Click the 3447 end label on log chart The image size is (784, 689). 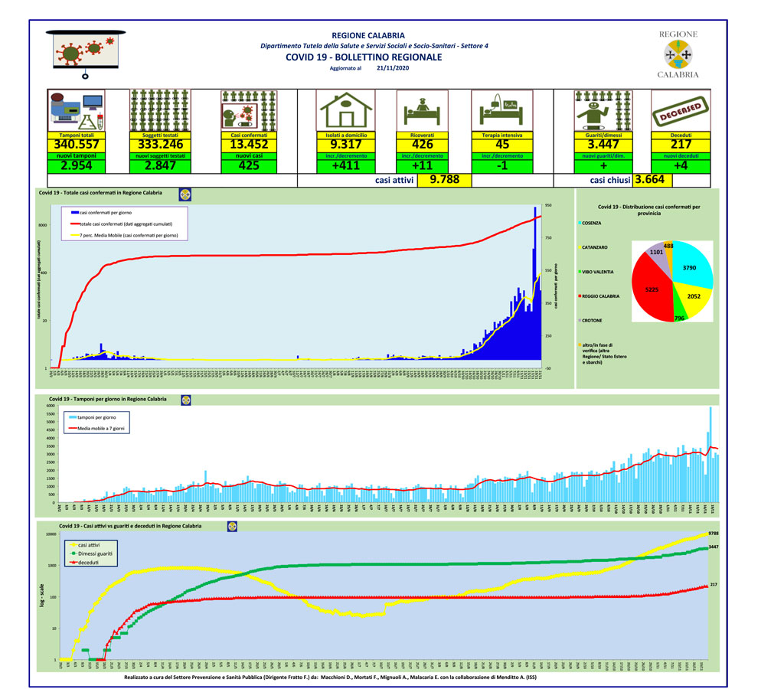pos(714,547)
